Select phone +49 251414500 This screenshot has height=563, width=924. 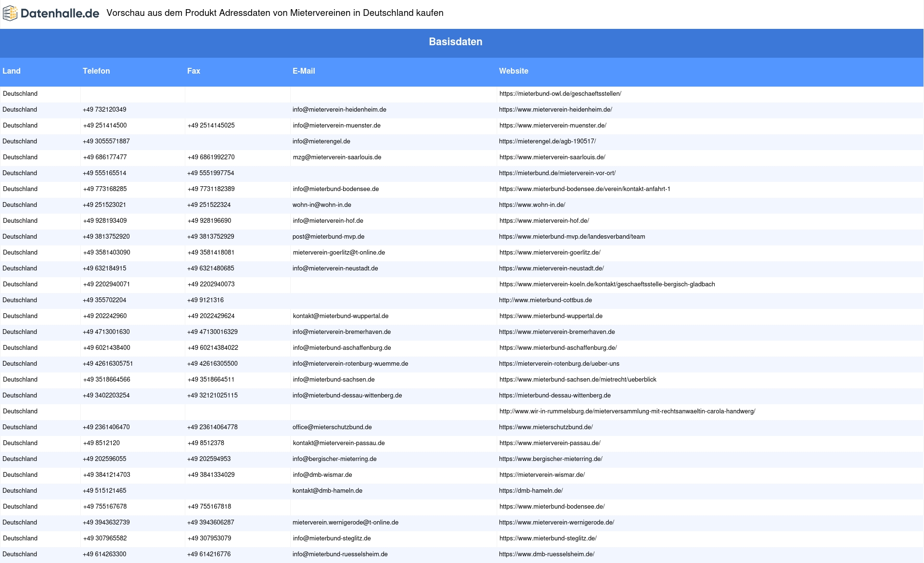coord(105,126)
